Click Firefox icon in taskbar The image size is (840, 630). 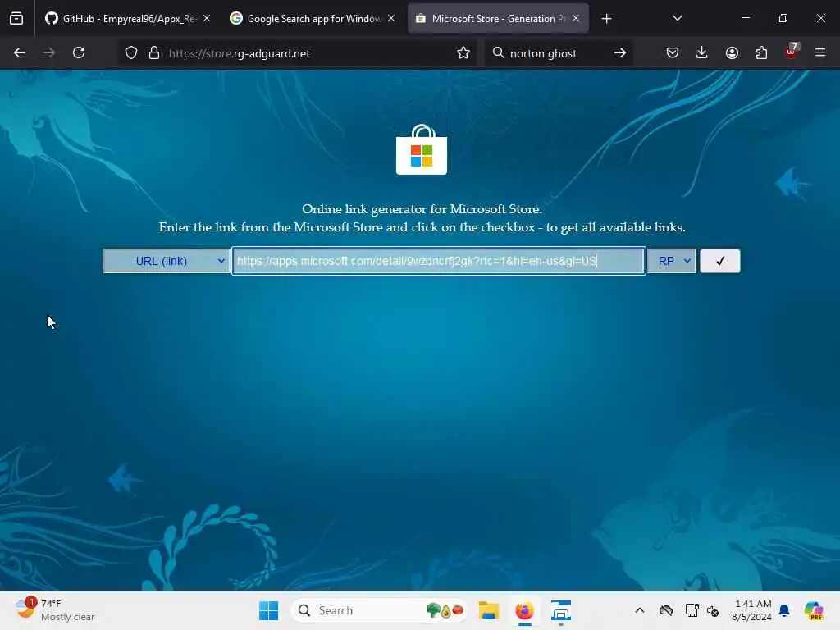pos(524,610)
